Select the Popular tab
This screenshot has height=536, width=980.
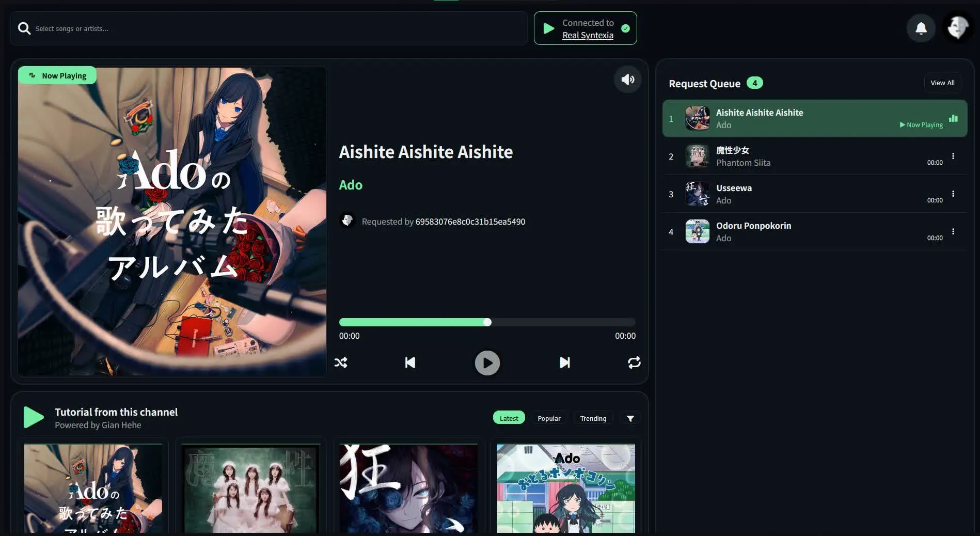tap(549, 418)
